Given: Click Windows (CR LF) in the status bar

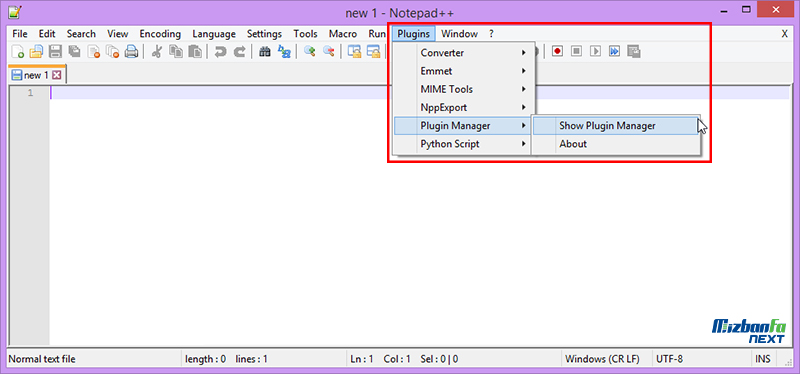Looking at the screenshot, I should point(602,359).
